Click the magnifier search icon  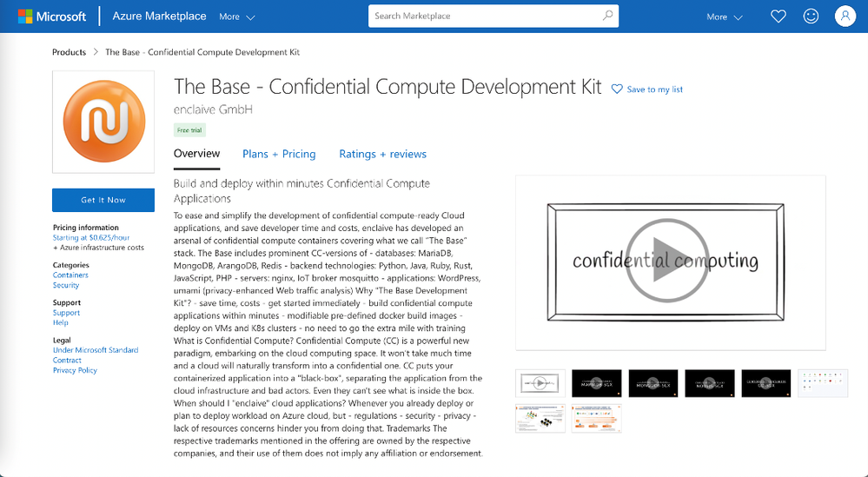pos(608,16)
